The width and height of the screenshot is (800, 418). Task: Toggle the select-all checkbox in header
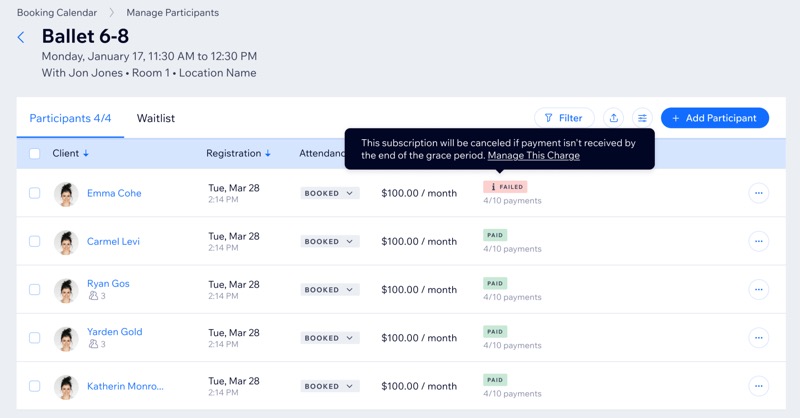point(34,153)
